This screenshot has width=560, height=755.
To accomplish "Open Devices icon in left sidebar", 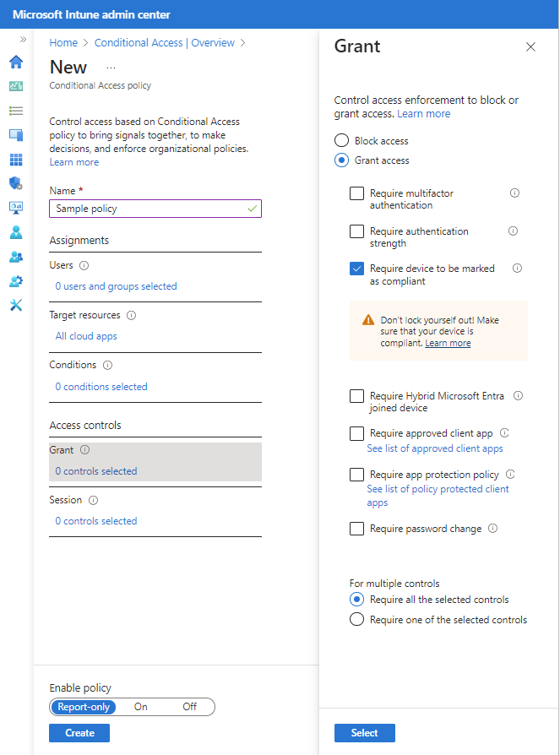I will (16, 135).
